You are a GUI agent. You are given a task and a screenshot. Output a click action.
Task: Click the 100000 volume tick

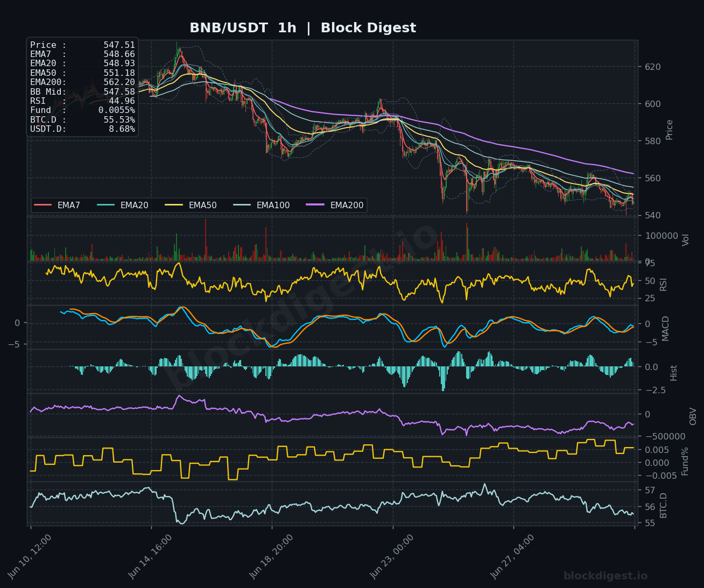coord(661,236)
